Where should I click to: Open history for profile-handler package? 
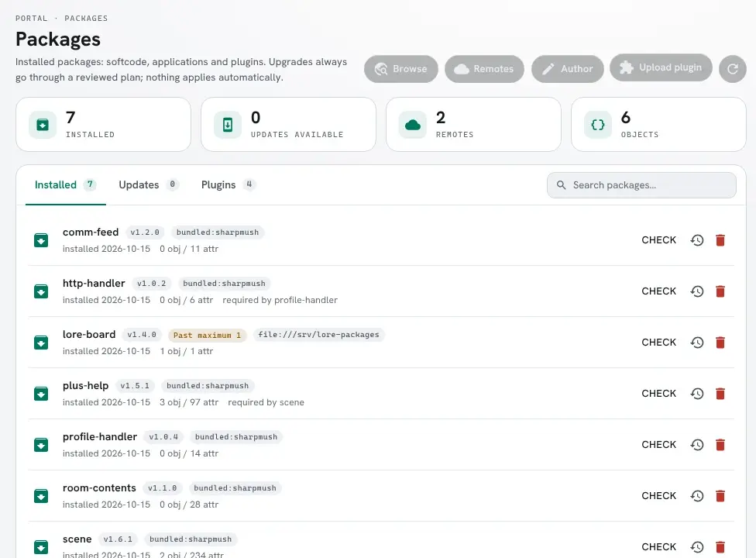[x=696, y=445]
